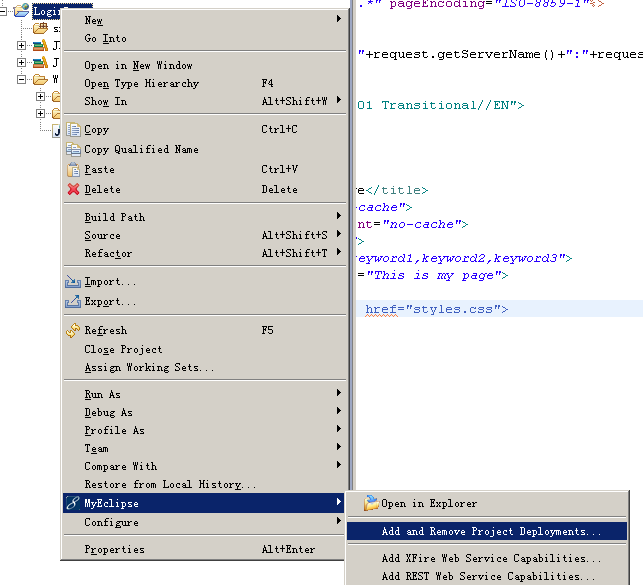Select Add REST Web Service Capabilities...
This screenshot has width=643, height=585.
(487, 576)
